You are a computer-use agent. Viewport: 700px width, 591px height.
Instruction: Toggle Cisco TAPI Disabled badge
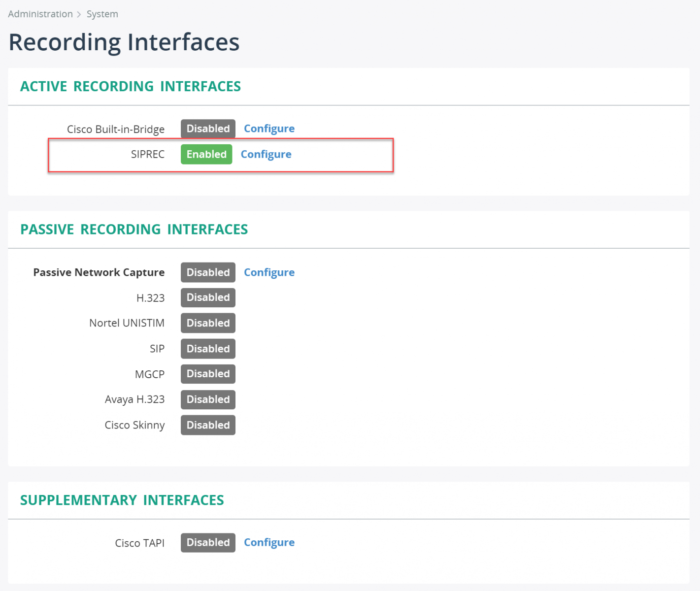[x=208, y=542]
